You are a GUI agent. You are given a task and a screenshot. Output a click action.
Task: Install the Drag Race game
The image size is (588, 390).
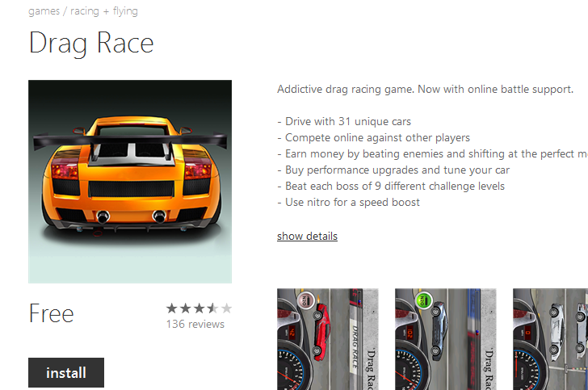click(x=66, y=372)
